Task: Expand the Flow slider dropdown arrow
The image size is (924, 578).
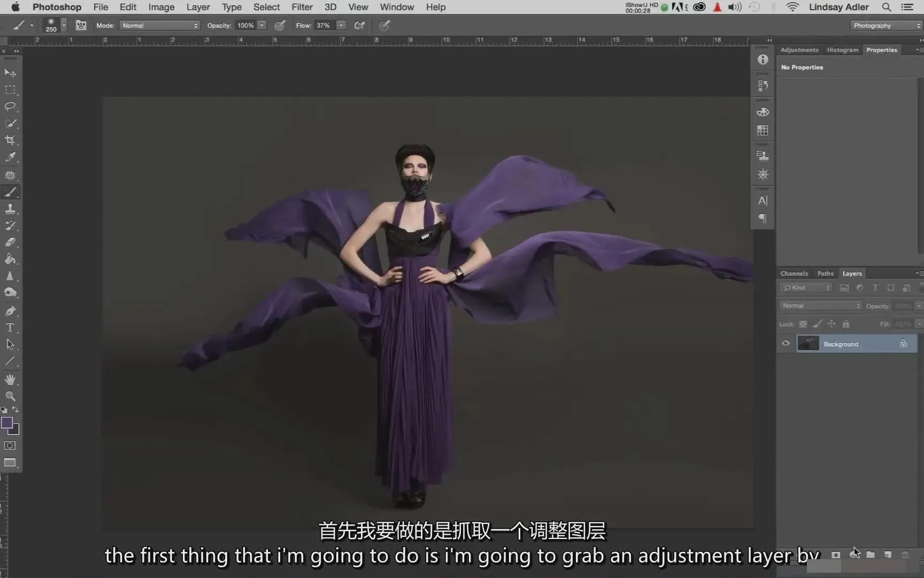Action: (341, 26)
